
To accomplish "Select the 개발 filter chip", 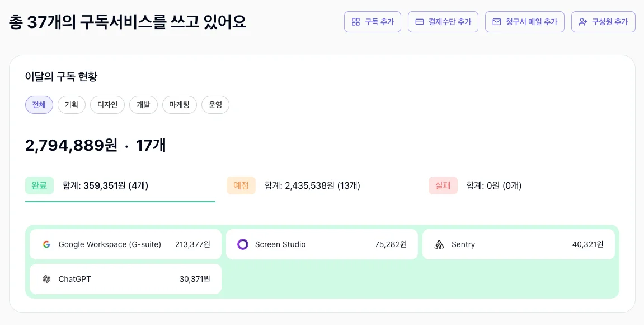I will pos(143,105).
